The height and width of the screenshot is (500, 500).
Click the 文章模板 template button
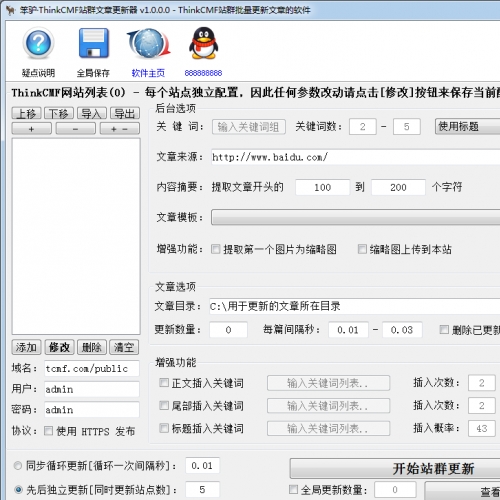click(355, 217)
